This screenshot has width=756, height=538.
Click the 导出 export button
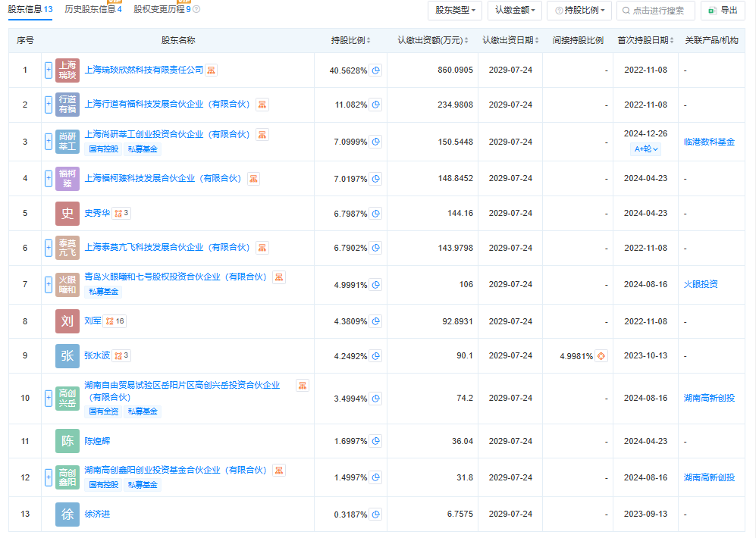click(723, 11)
